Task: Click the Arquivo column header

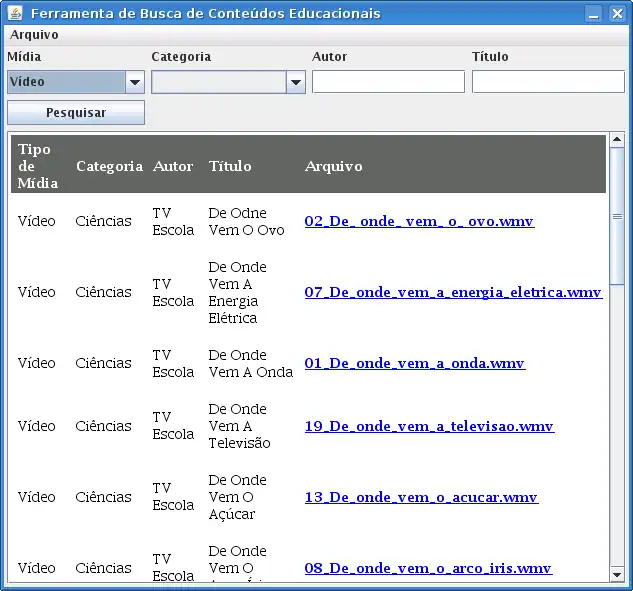Action: click(x=333, y=166)
